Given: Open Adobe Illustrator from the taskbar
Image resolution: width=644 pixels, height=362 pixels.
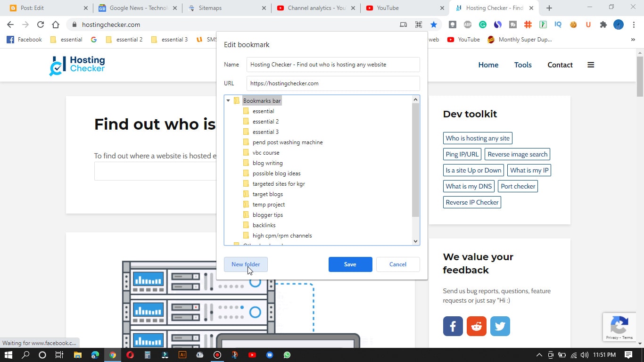Looking at the screenshot, I should tap(182, 355).
